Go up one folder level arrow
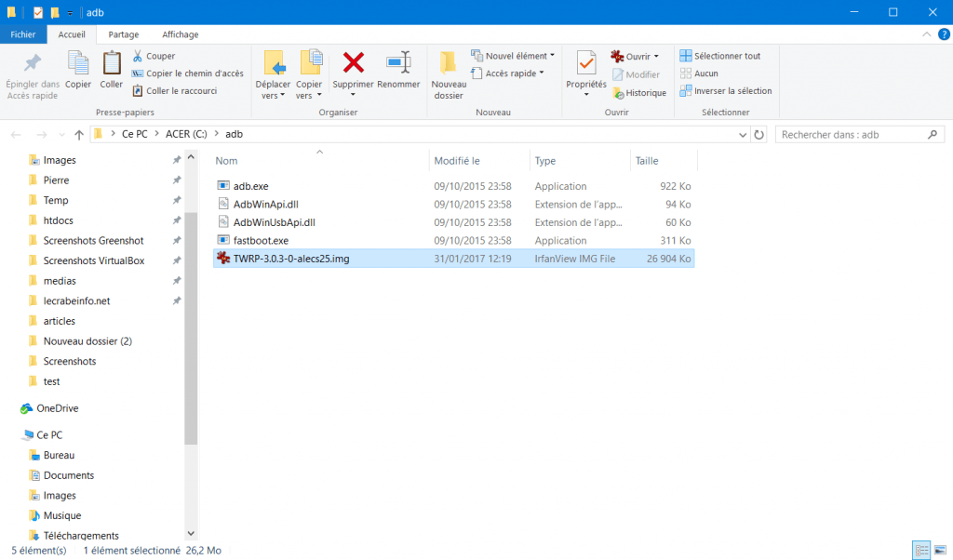The image size is (953, 560). (79, 135)
